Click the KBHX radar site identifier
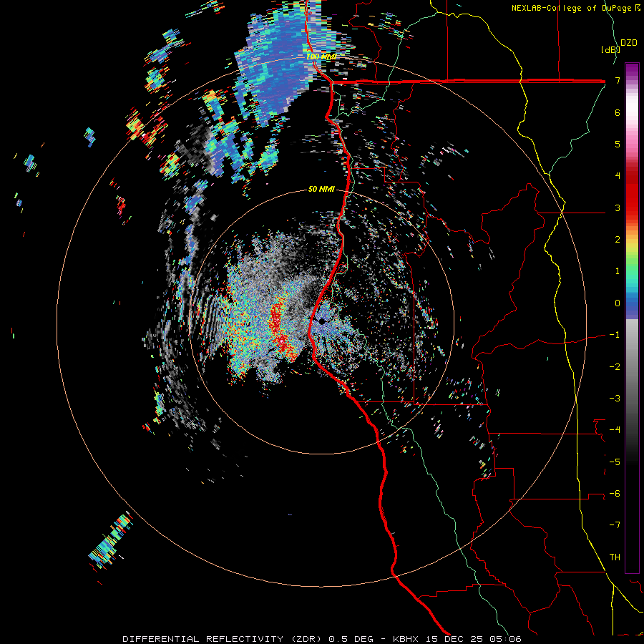The image size is (644, 644). tap(406, 639)
